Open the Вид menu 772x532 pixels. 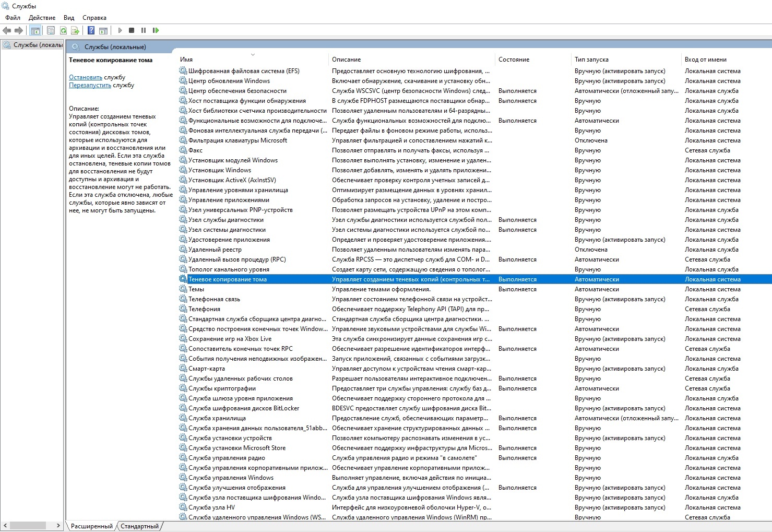[x=69, y=18]
